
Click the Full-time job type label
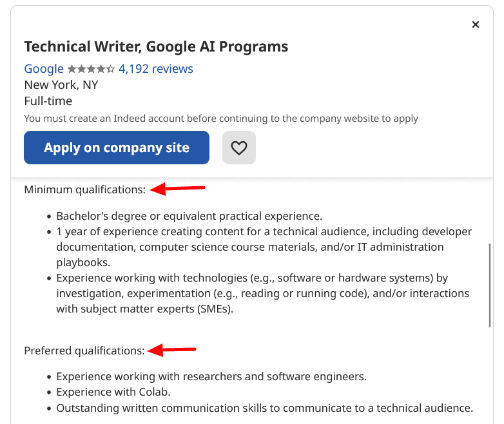coord(48,101)
